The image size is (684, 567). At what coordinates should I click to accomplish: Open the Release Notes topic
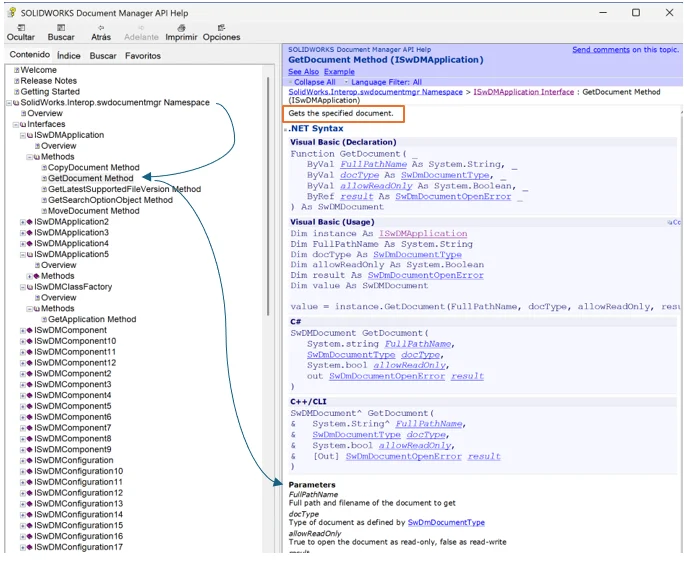point(48,81)
